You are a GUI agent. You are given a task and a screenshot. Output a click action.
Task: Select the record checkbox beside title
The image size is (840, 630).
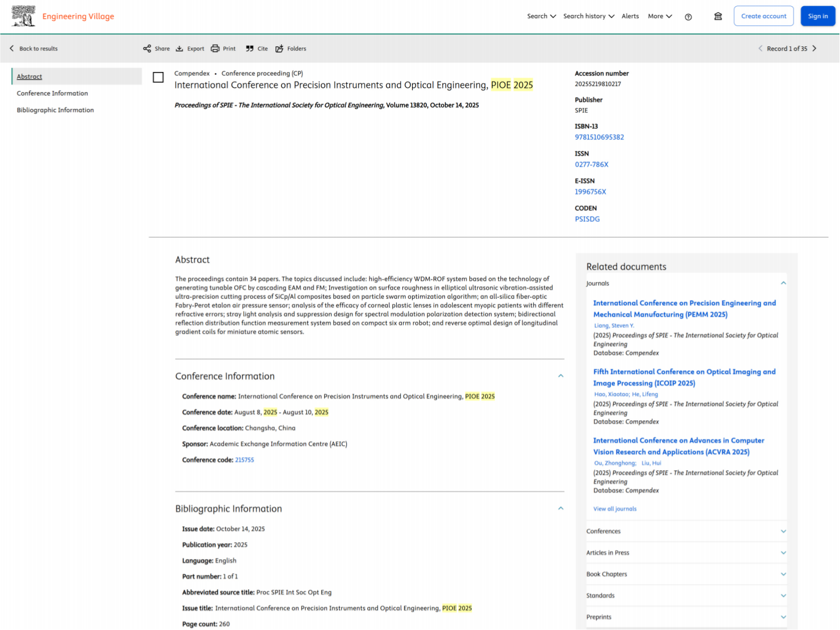coord(158,77)
